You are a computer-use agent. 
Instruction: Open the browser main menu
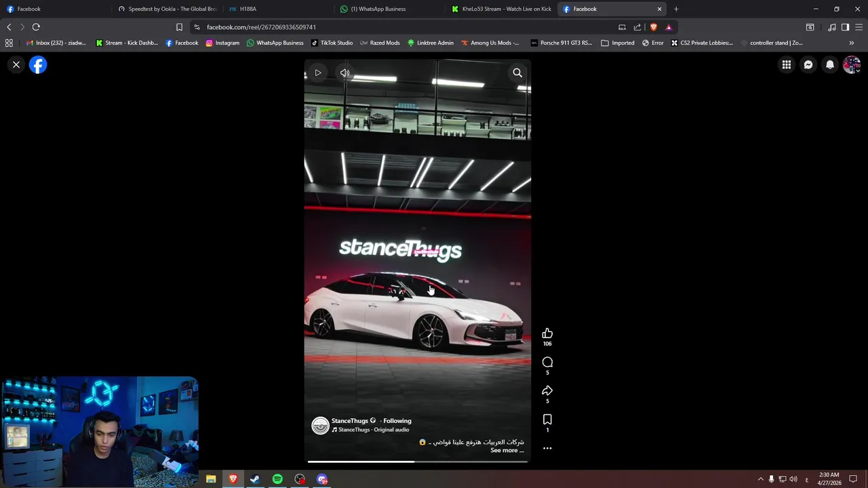click(x=859, y=27)
